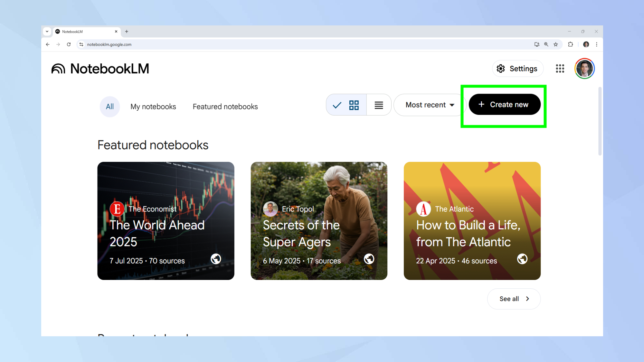Click the Google account profile avatar
The width and height of the screenshot is (644, 362).
[584, 69]
